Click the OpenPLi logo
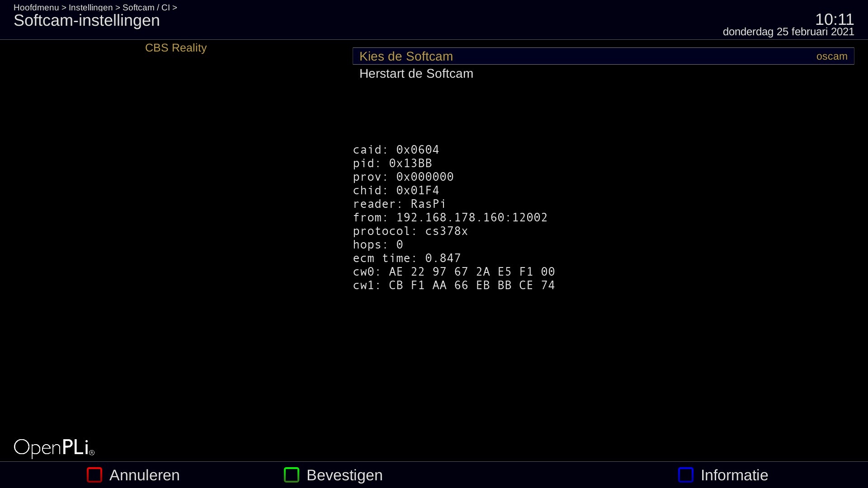 [54, 448]
